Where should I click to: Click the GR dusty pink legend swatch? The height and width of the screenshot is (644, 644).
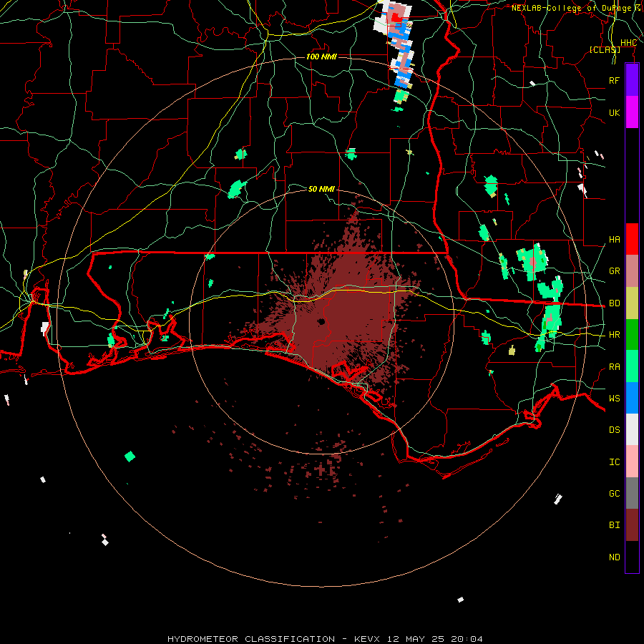click(x=632, y=271)
